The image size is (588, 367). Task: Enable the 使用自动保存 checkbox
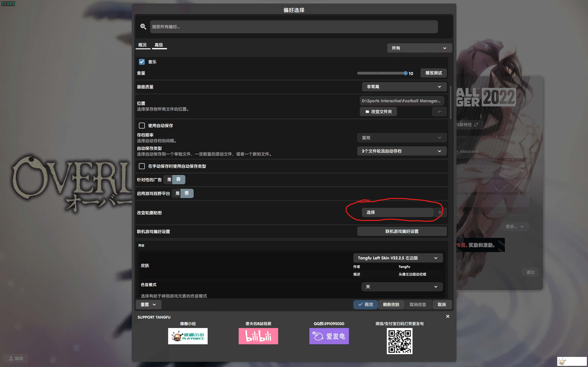pos(142,125)
